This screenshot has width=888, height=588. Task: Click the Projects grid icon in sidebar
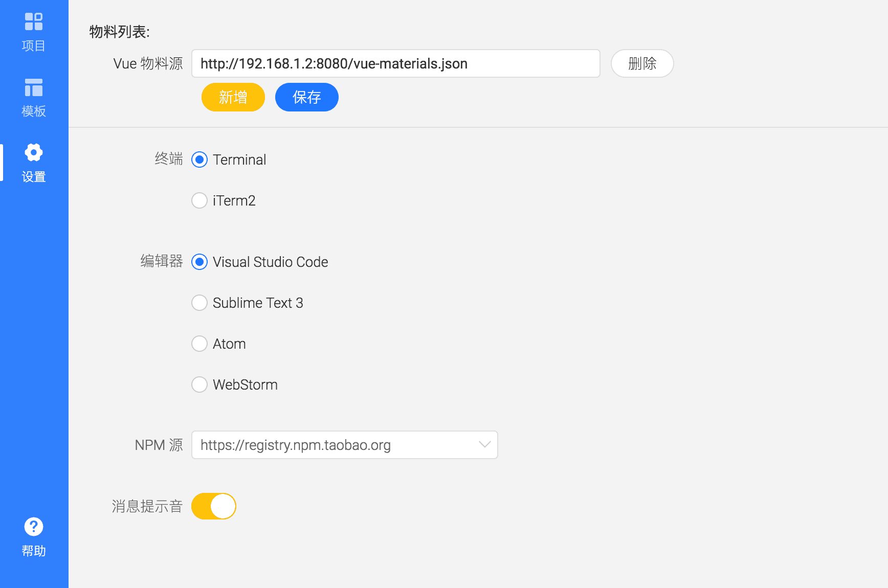click(x=34, y=21)
